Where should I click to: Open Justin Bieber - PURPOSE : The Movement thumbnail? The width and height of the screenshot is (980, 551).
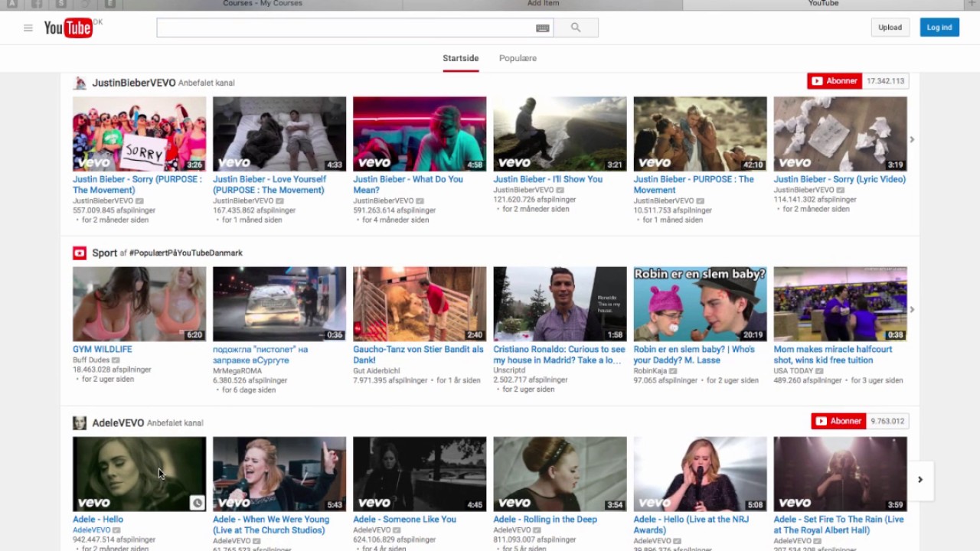pos(700,134)
